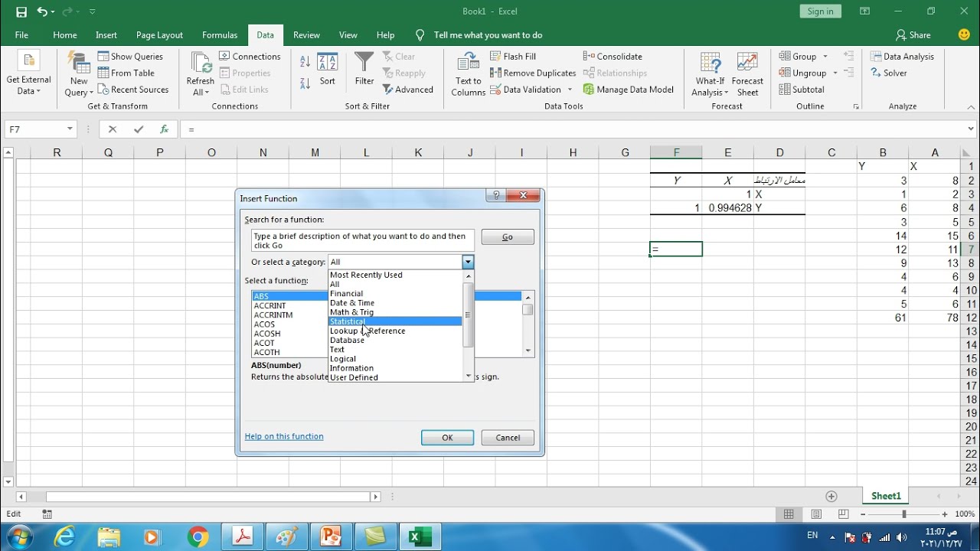The image size is (980, 551).
Task: Open PowerPoint from the taskbar
Action: [x=332, y=537]
